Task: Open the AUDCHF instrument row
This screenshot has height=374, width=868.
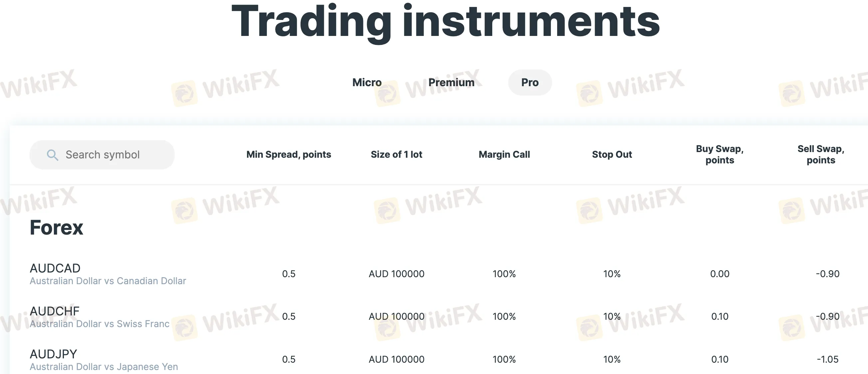Action: click(55, 311)
